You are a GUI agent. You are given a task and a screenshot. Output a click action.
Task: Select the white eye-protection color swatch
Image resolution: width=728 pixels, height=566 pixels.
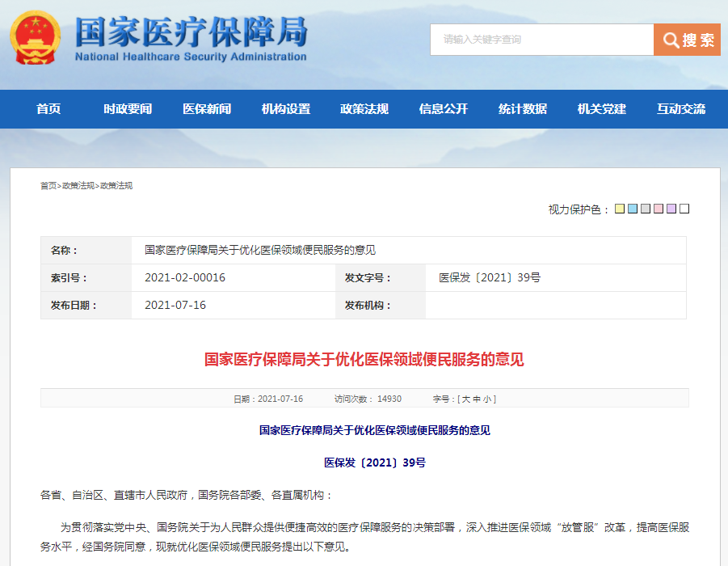[684, 209]
